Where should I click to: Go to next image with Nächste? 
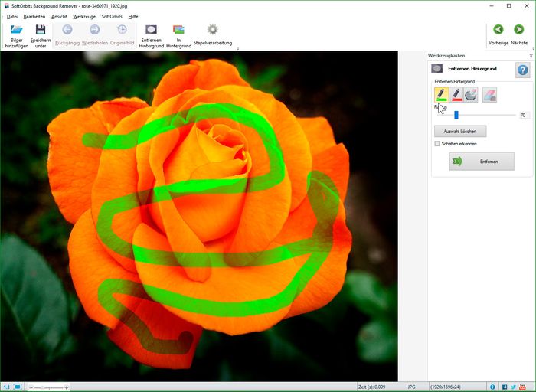point(519,30)
